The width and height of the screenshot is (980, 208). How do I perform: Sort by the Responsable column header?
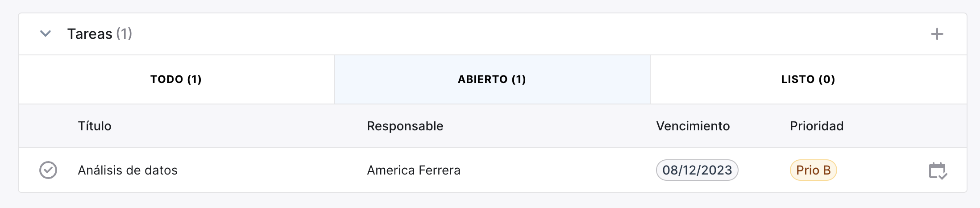(405, 126)
